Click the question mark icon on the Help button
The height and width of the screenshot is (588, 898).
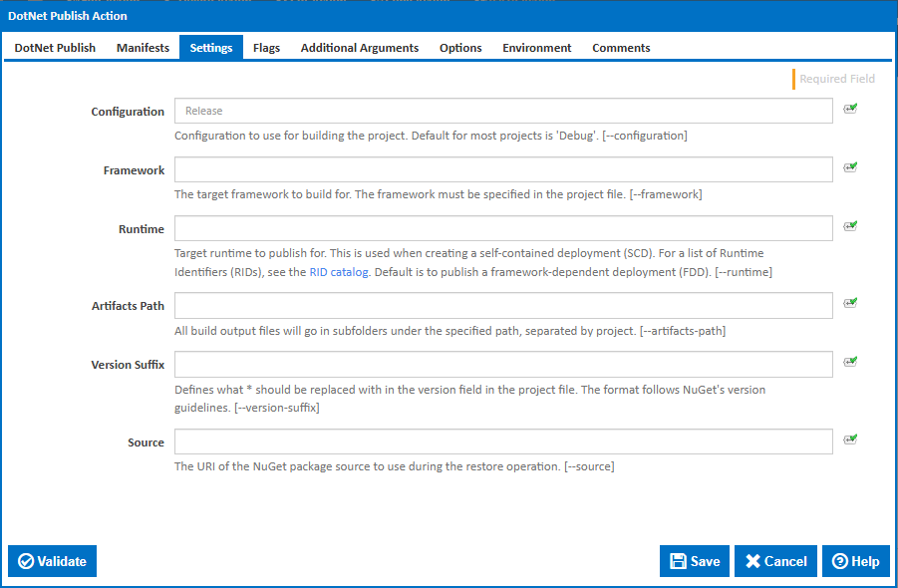[x=838, y=561]
